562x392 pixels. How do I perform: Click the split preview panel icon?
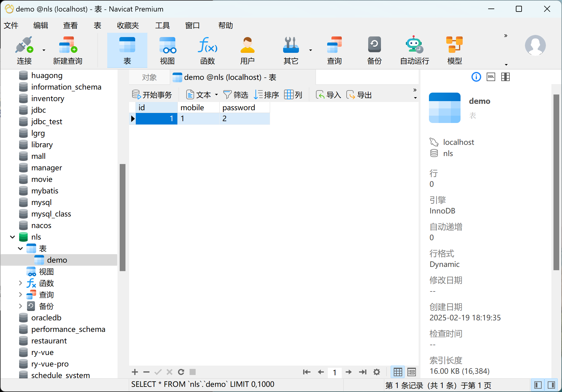505,77
